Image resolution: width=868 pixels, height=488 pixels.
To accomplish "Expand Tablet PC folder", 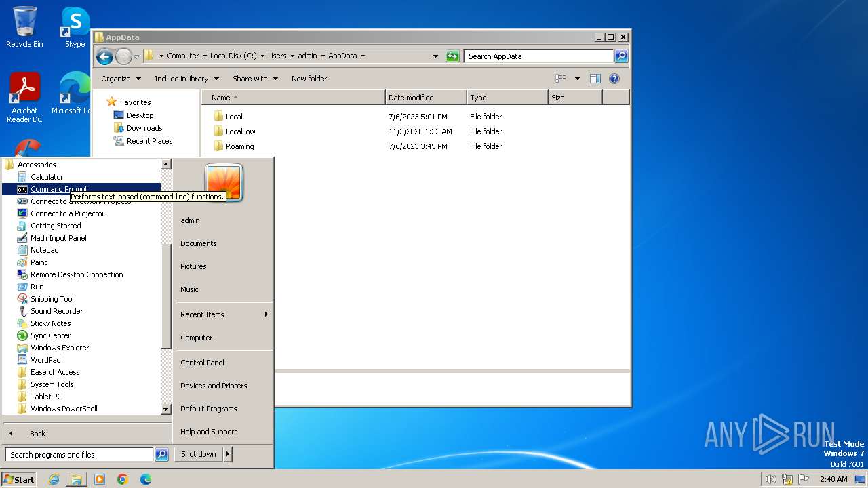I will pyautogui.click(x=46, y=396).
